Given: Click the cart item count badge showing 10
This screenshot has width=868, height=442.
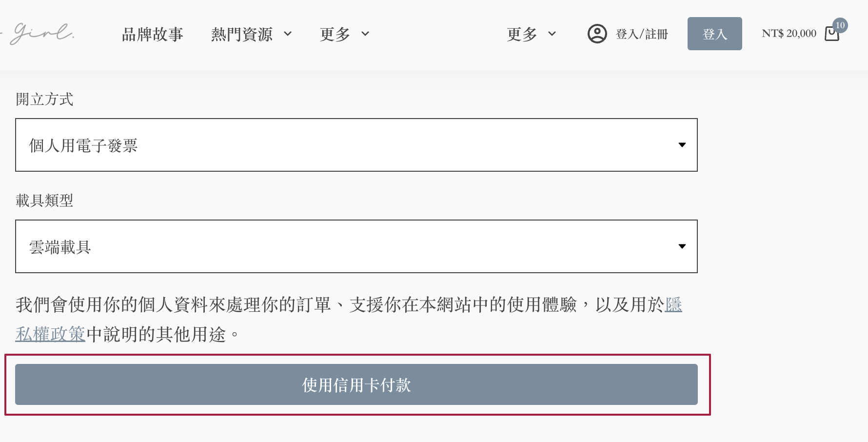Looking at the screenshot, I should tap(841, 25).
